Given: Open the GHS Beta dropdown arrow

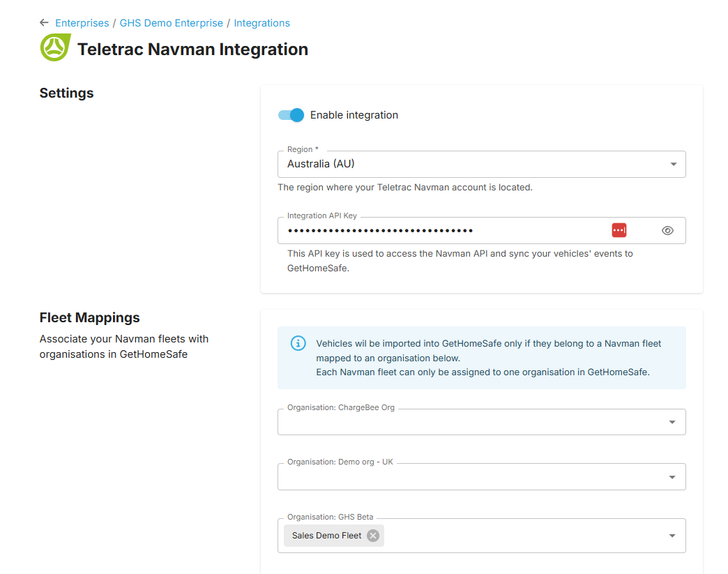Looking at the screenshot, I should click(672, 536).
